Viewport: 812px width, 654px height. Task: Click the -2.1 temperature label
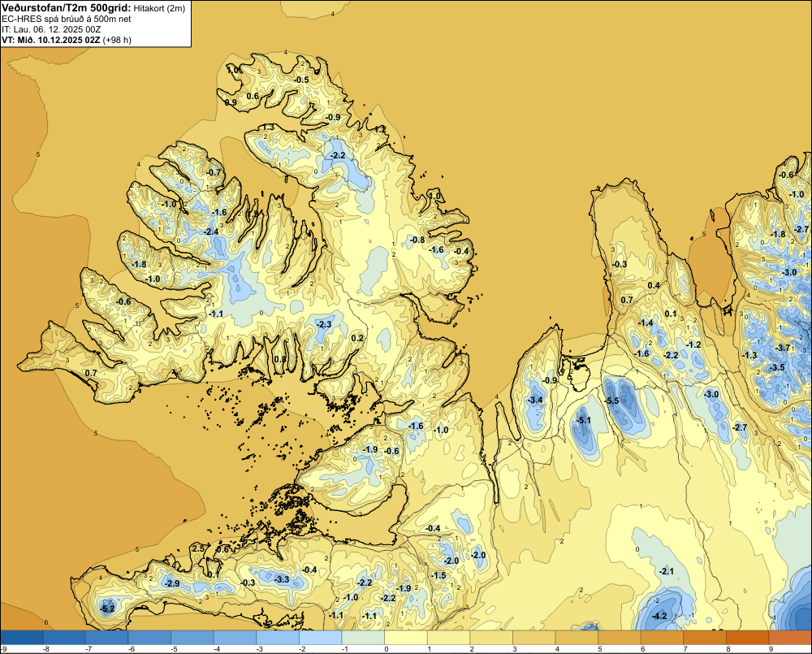coord(667,571)
